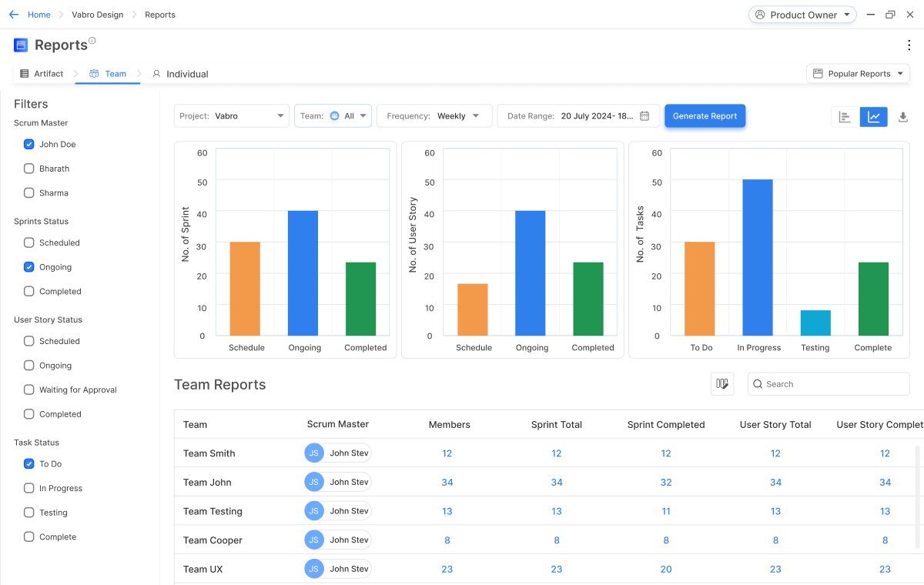Image resolution: width=924 pixels, height=585 pixels.
Task: Open the column customization icon
Action: tap(721, 384)
